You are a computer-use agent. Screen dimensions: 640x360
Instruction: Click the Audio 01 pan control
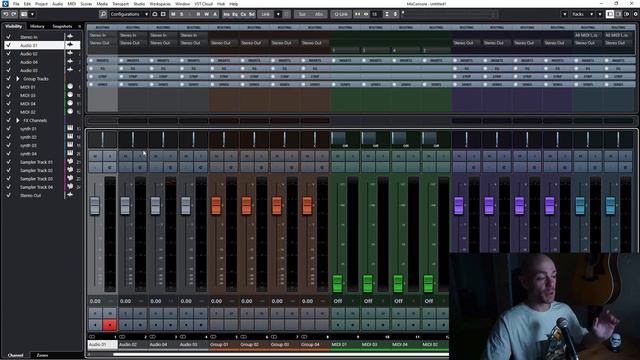pyautogui.click(x=102, y=140)
